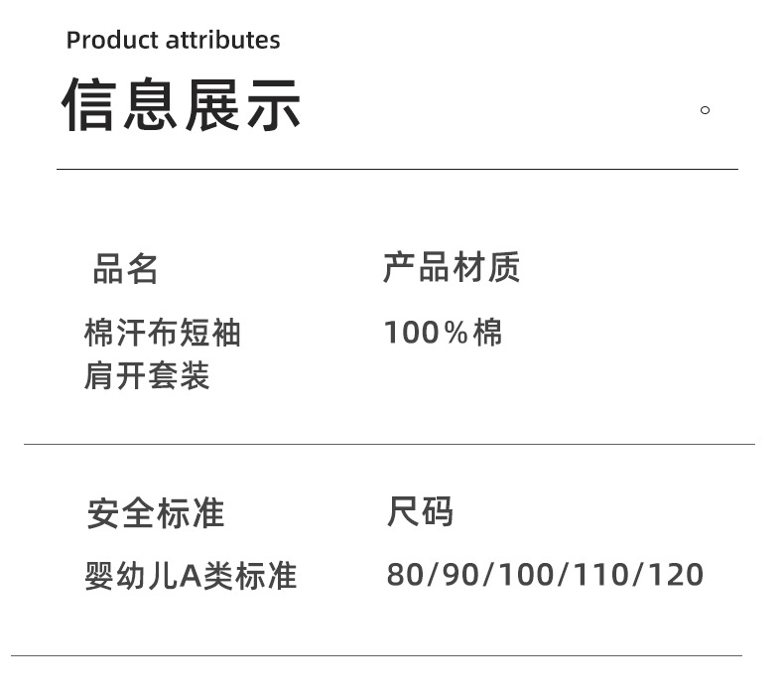This screenshot has width=784, height=696.
Task: Click the 尺码 label
Action: [420, 512]
